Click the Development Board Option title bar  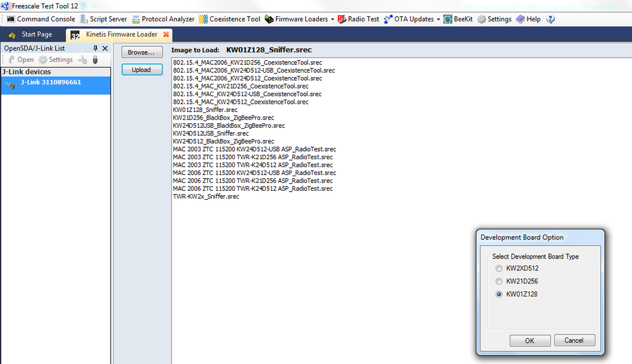pyautogui.click(x=540, y=237)
